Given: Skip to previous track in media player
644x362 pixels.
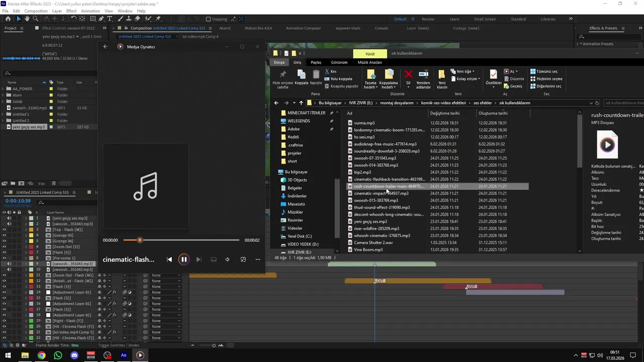Looking at the screenshot, I should click(x=169, y=259).
